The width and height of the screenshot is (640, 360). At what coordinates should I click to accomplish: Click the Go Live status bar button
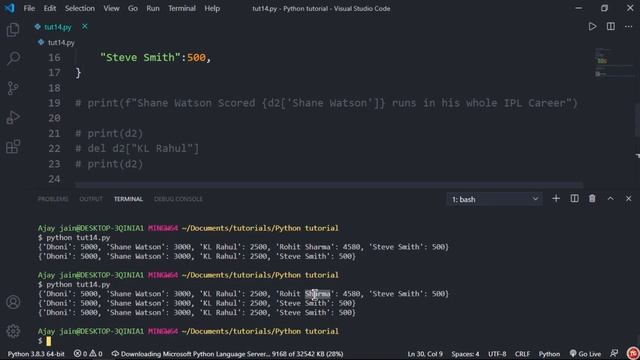[585, 354]
